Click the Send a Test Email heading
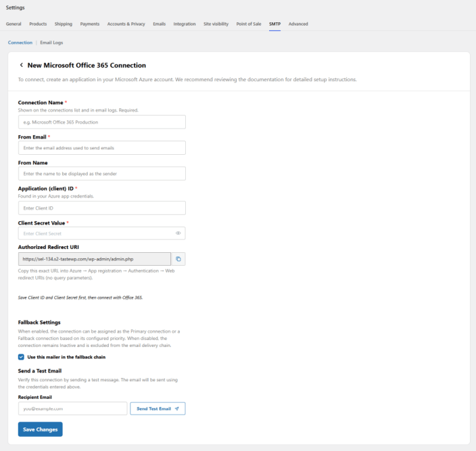This screenshot has width=476, height=451. pos(40,371)
